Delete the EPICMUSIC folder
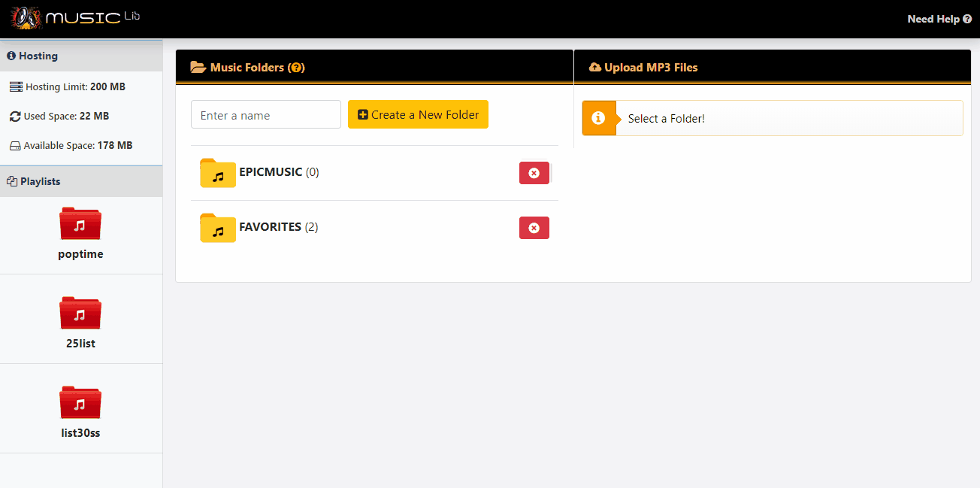This screenshot has height=488, width=980. [534, 173]
